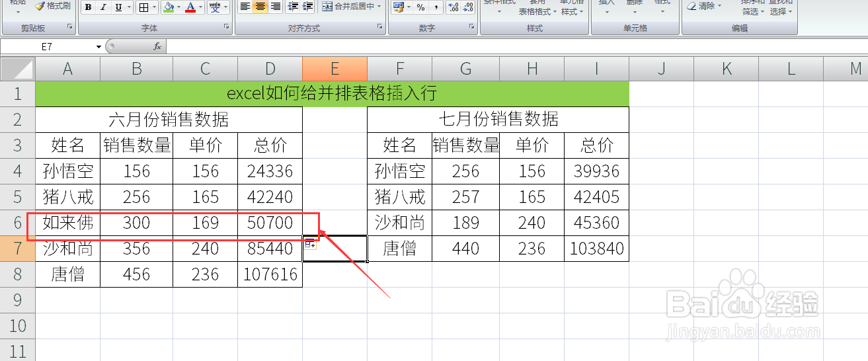
Task: Select cell with value 42405
Action: point(597,197)
